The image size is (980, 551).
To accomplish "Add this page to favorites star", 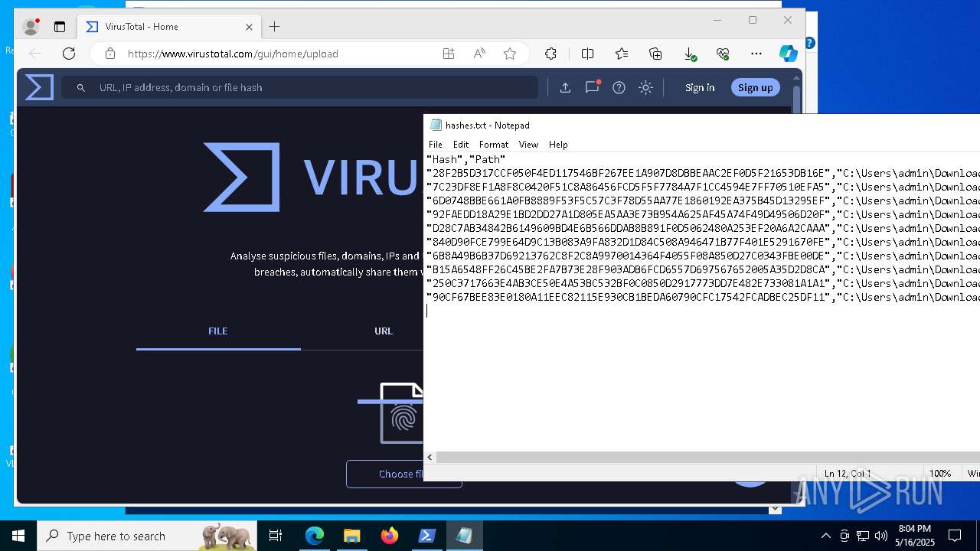I will tap(510, 54).
